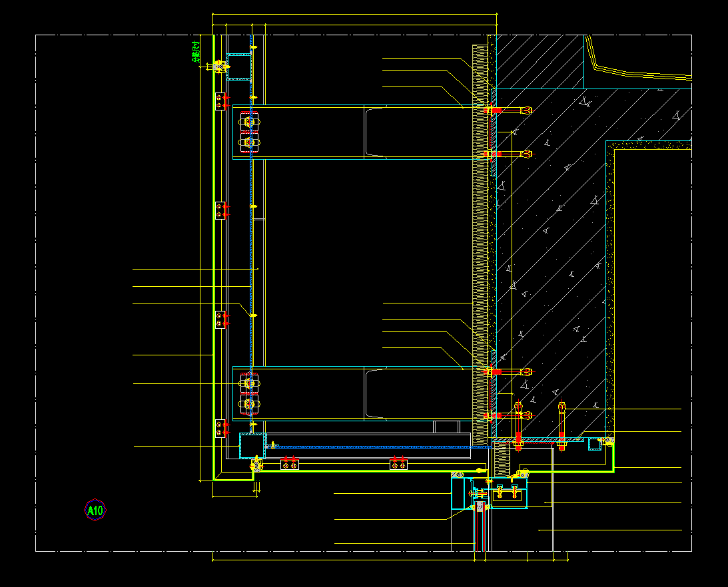The height and width of the screenshot is (587, 728).
Task: Select the topmost red-bolt bracket on the left panel
Action: pos(220,101)
